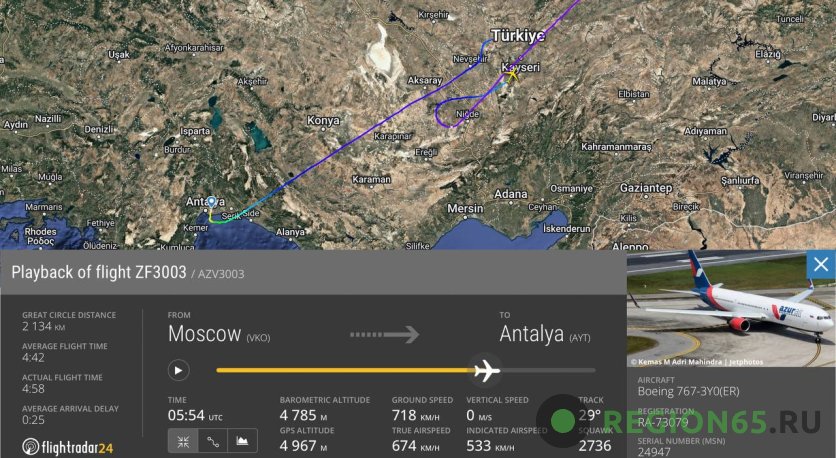Viewport: 836px width, 458px height.
Task: Click the Türkiye country label
Action: click(518, 36)
